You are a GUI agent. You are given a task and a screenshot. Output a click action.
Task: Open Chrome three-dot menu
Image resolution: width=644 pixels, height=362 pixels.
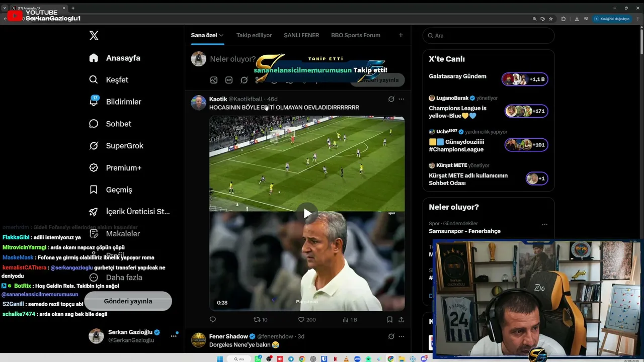pos(638,19)
